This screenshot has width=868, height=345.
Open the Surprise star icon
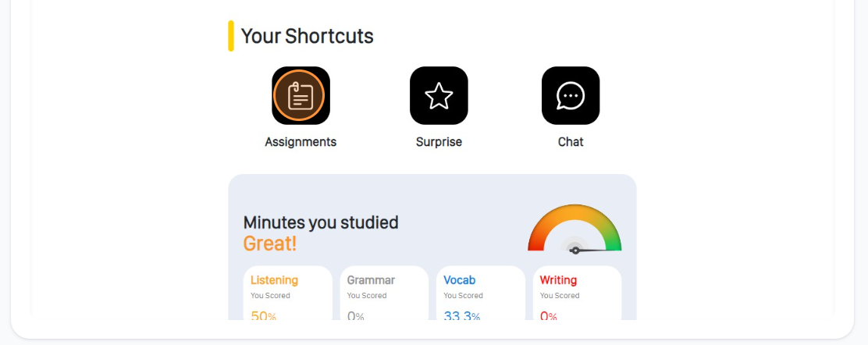point(439,95)
